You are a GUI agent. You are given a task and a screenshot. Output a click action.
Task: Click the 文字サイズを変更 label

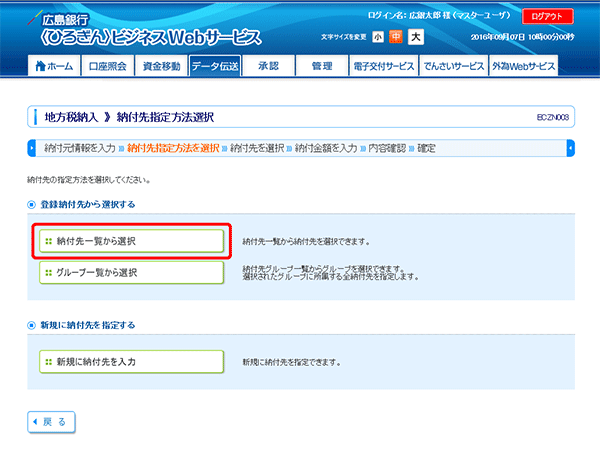[x=343, y=37]
